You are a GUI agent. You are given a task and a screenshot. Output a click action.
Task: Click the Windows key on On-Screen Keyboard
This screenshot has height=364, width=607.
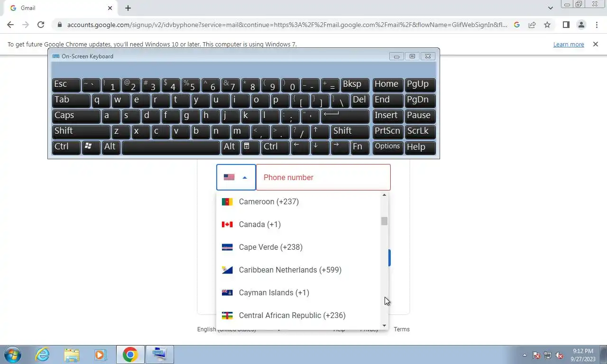[x=91, y=147]
